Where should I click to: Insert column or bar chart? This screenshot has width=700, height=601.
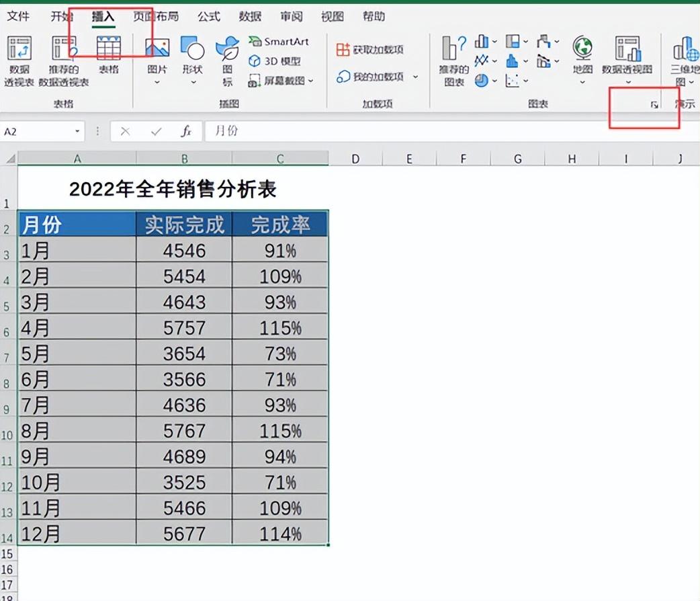pos(482,42)
